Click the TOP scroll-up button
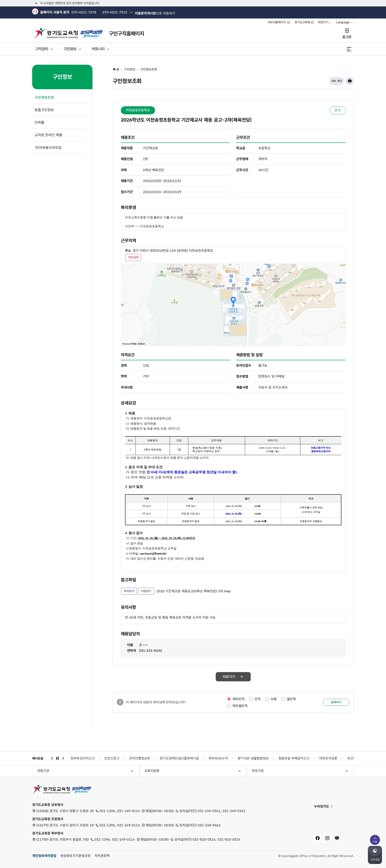 (375, 840)
